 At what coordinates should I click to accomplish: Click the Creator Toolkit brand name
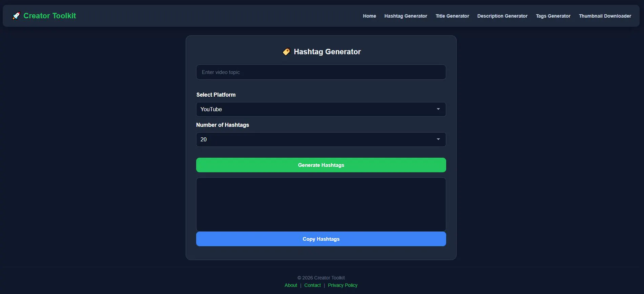click(x=49, y=16)
